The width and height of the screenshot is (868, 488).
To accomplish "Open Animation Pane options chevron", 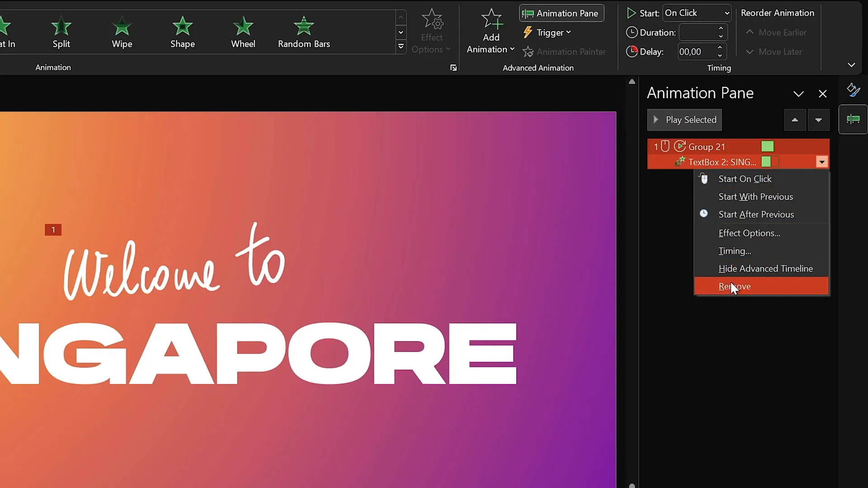I will (798, 94).
